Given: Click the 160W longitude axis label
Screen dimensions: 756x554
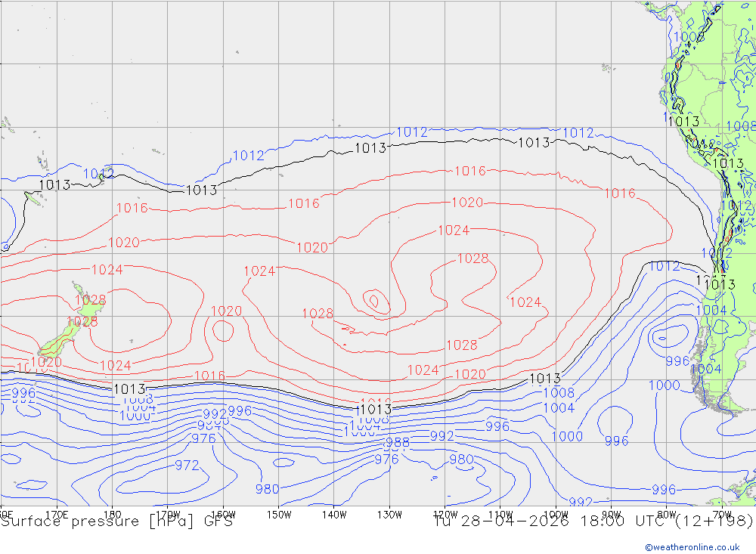Looking at the screenshot, I should [x=223, y=514].
